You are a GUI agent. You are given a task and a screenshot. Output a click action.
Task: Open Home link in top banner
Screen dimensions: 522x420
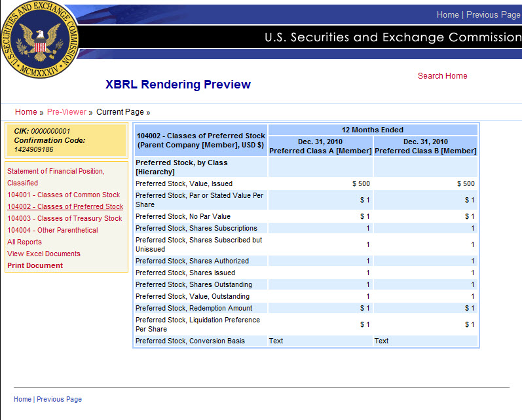coord(447,14)
